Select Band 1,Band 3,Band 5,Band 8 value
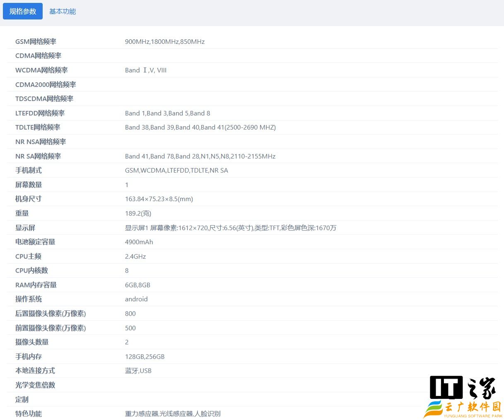 pos(168,113)
